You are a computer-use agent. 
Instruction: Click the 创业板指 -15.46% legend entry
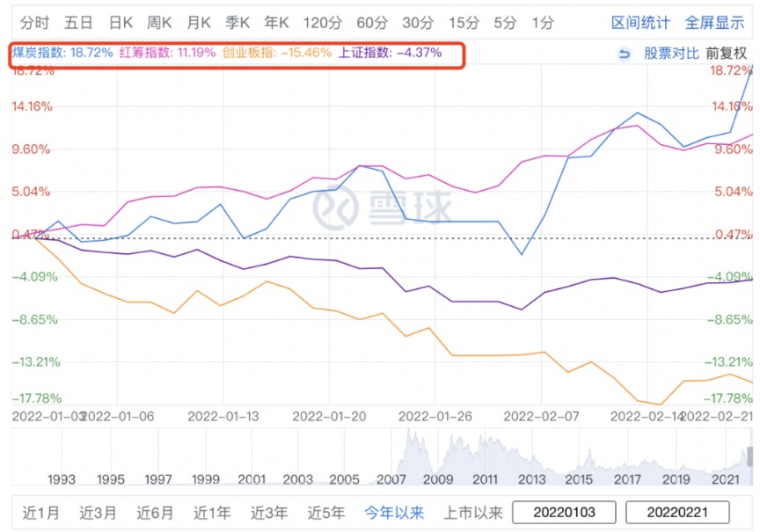click(x=277, y=53)
